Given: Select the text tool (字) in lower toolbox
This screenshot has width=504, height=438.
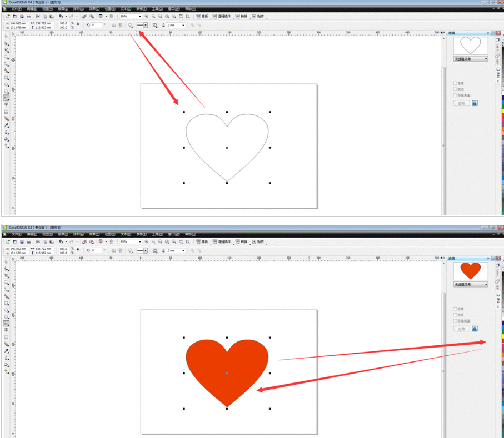Looking at the screenshot, I should click(6, 330).
